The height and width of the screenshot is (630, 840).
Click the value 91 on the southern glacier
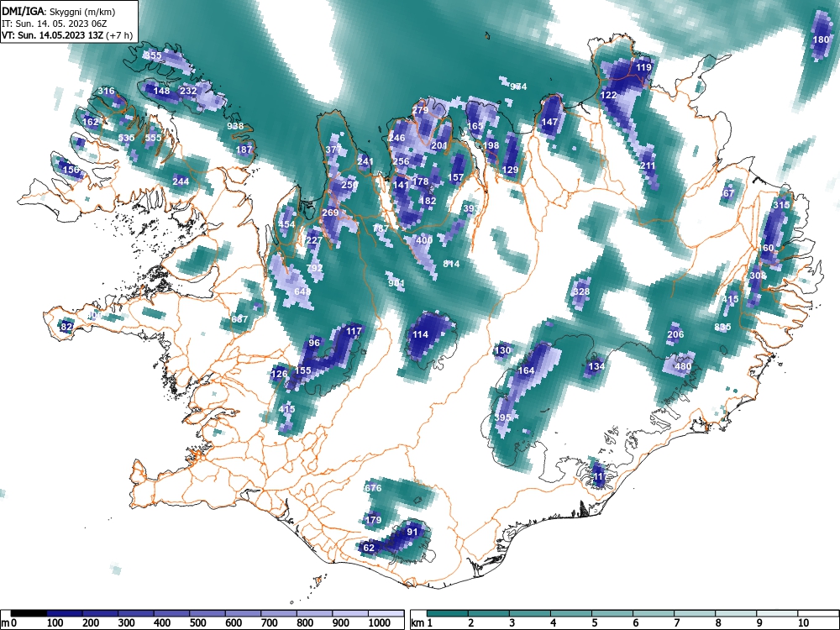(x=412, y=532)
